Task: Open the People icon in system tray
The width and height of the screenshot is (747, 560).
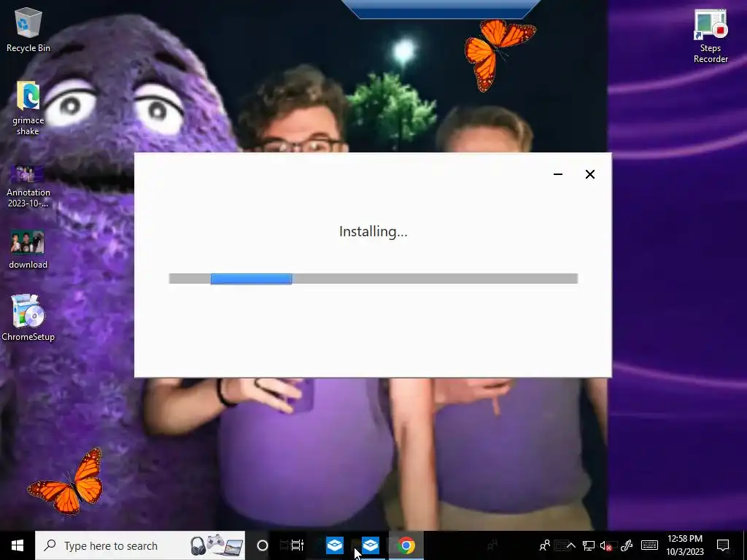Action: coord(544,545)
